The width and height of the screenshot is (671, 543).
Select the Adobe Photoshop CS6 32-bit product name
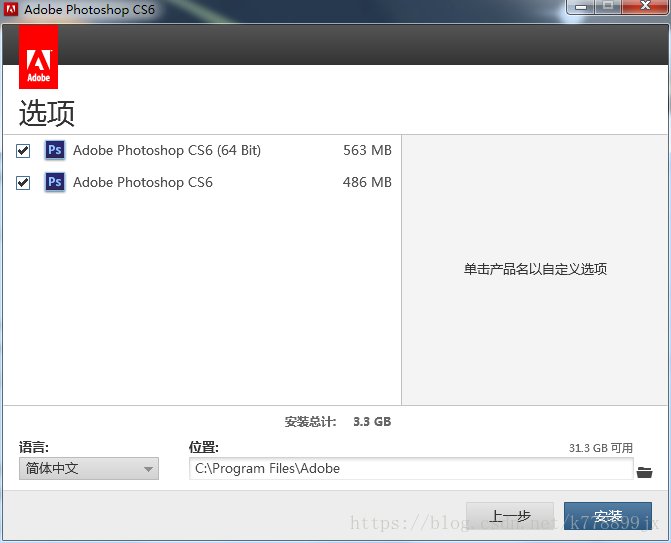coord(143,183)
